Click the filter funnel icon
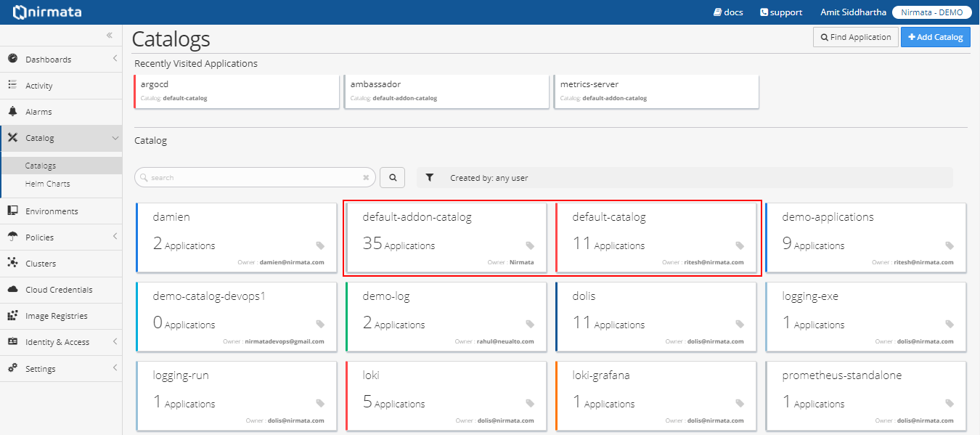The width and height of the screenshot is (980, 435). (430, 177)
